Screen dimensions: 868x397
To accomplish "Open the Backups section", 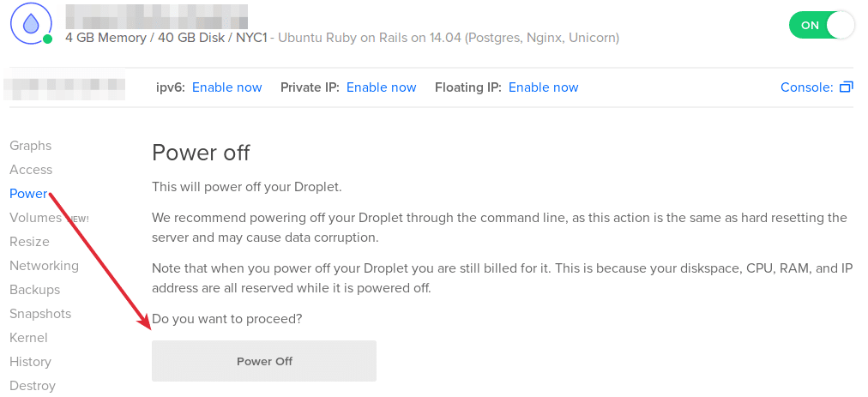I will [35, 290].
